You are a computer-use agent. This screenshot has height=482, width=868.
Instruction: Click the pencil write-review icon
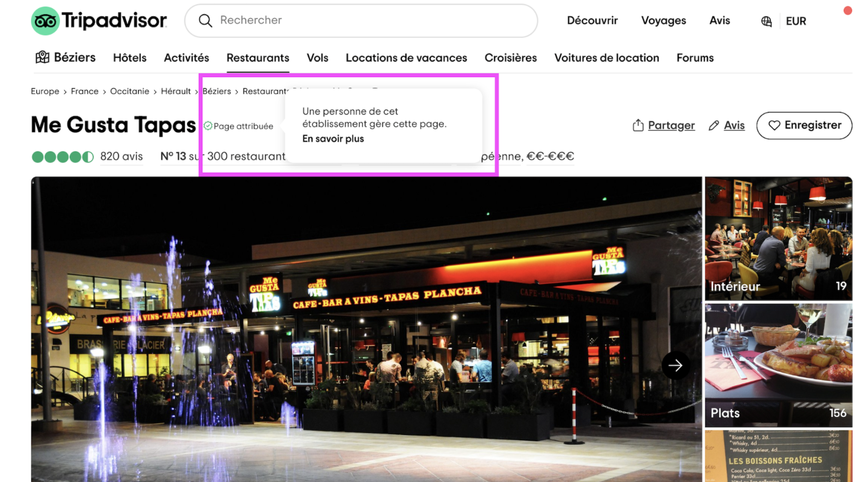pos(714,126)
